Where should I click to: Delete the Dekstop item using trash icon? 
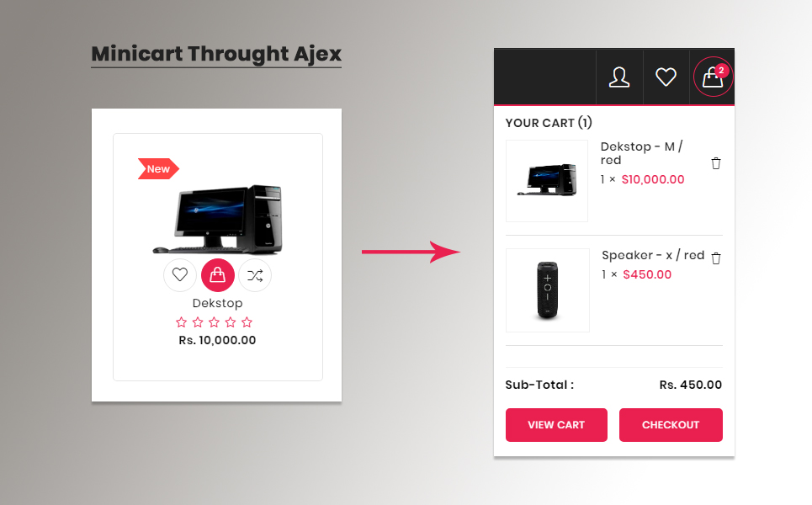click(x=716, y=163)
